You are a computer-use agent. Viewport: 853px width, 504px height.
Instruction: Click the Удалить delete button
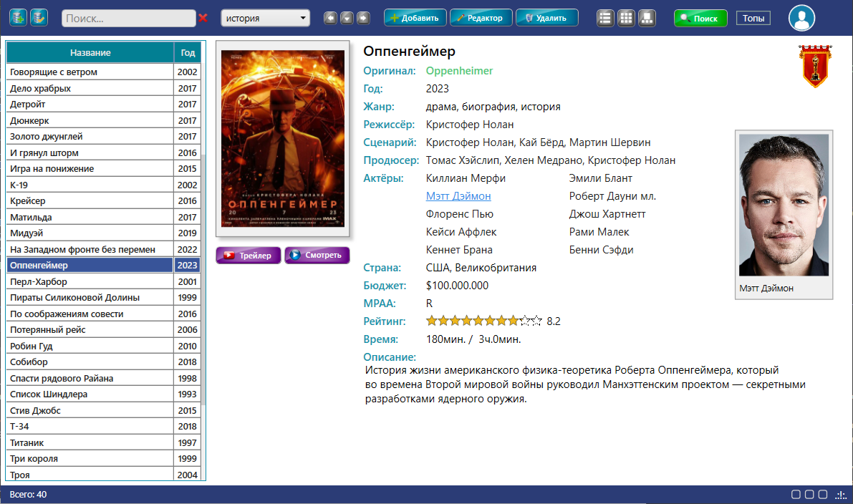[546, 18]
